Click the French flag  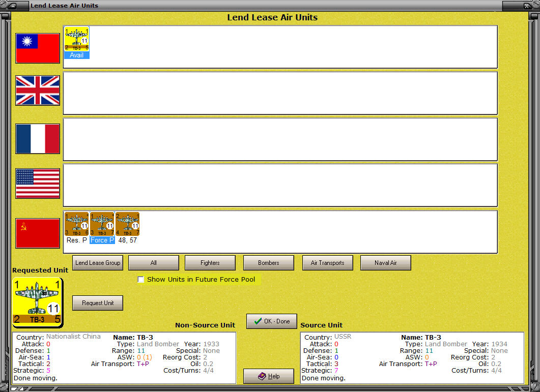(x=38, y=139)
